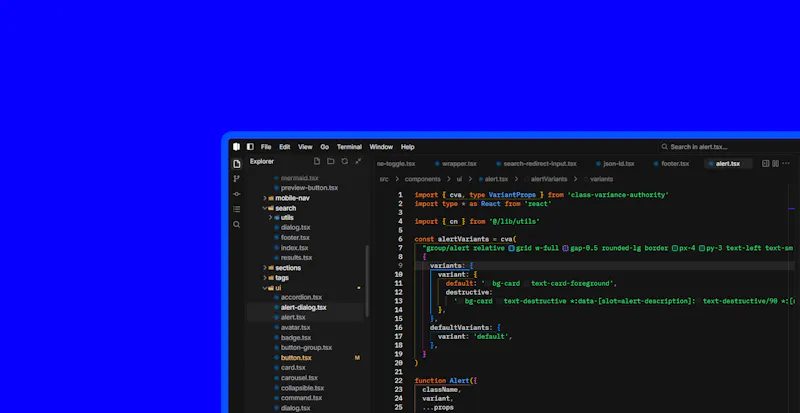Create a new folder in Explorer

click(x=331, y=161)
